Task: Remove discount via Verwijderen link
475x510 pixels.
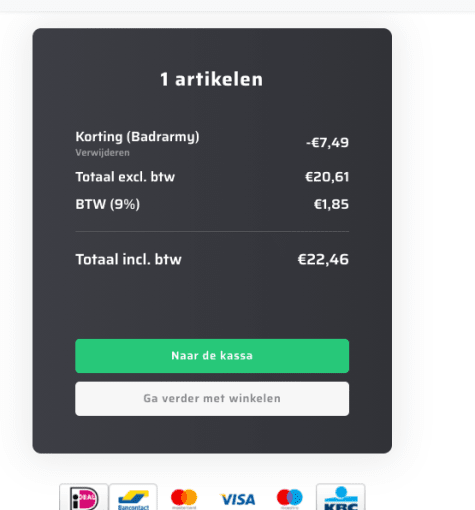Action: click(x=102, y=153)
